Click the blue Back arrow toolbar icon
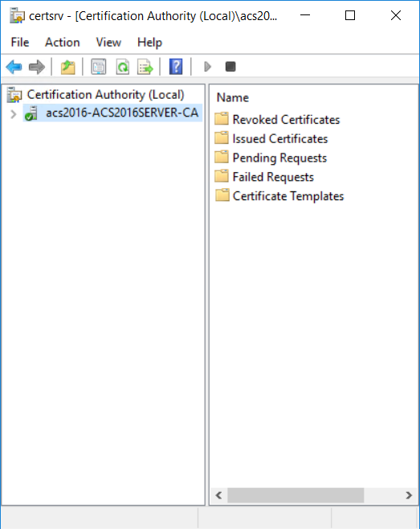Screen dimensions: 420x529 [x=14, y=67]
